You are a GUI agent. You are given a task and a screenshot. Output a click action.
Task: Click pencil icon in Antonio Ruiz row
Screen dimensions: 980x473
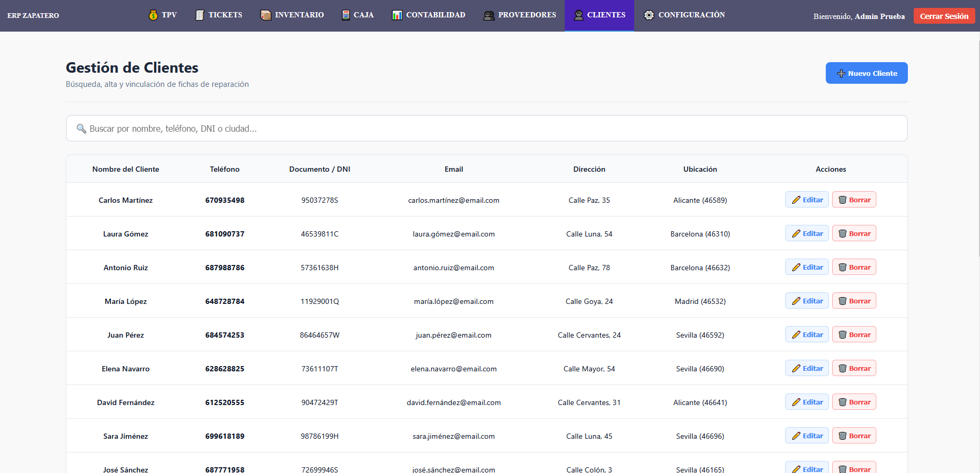pyautogui.click(x=796, y=267)
